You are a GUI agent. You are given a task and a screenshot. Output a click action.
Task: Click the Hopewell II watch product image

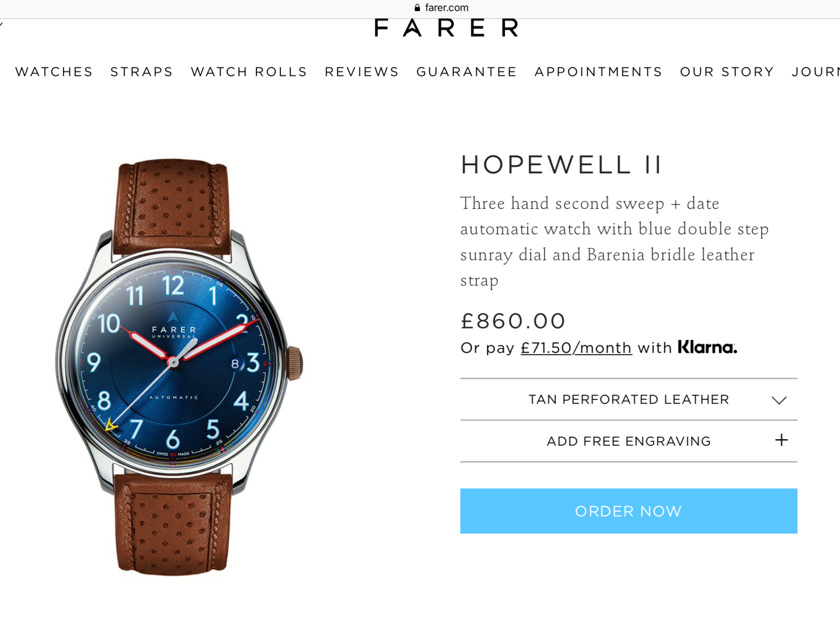point(179,365)
